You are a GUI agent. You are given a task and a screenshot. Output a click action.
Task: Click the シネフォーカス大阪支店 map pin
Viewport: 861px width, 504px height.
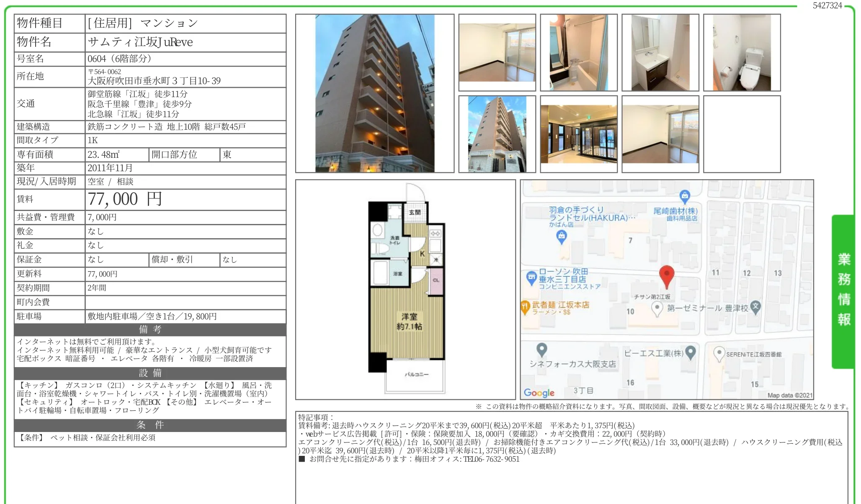(541, 349)
